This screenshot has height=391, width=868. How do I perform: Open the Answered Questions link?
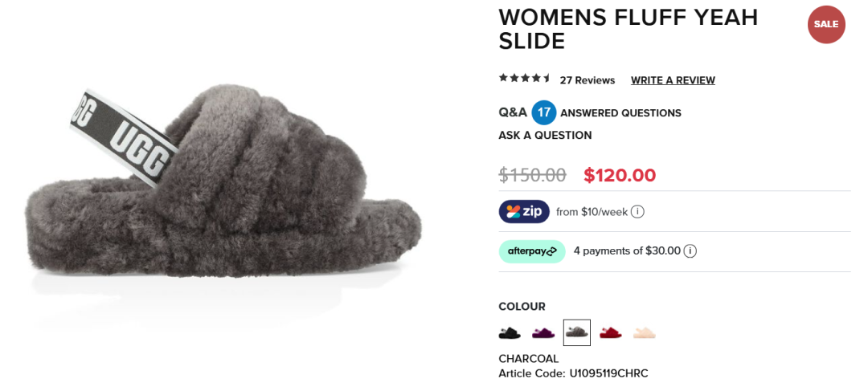point(621,113)
